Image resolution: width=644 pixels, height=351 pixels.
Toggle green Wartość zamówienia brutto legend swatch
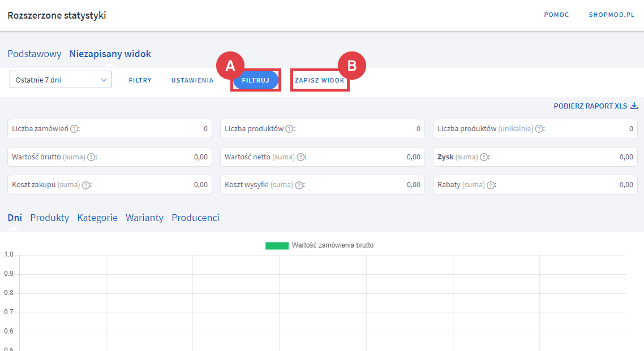click(277, 245)
